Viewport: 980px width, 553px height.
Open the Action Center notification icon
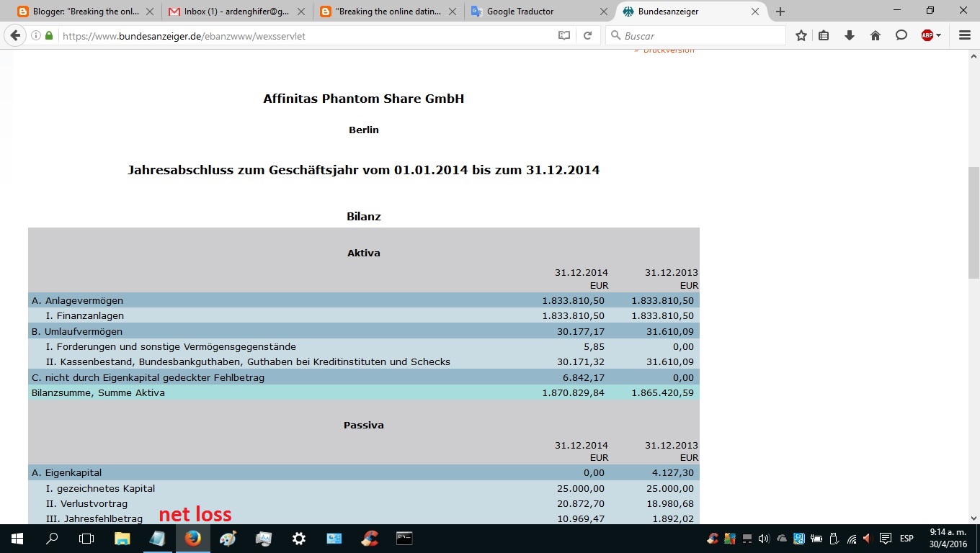click(886, 539)
